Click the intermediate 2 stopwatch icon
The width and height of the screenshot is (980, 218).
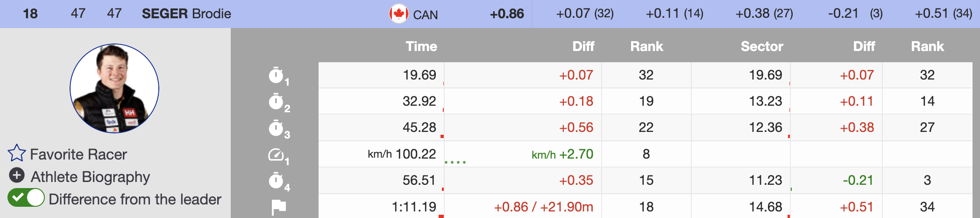coord(277,102)
